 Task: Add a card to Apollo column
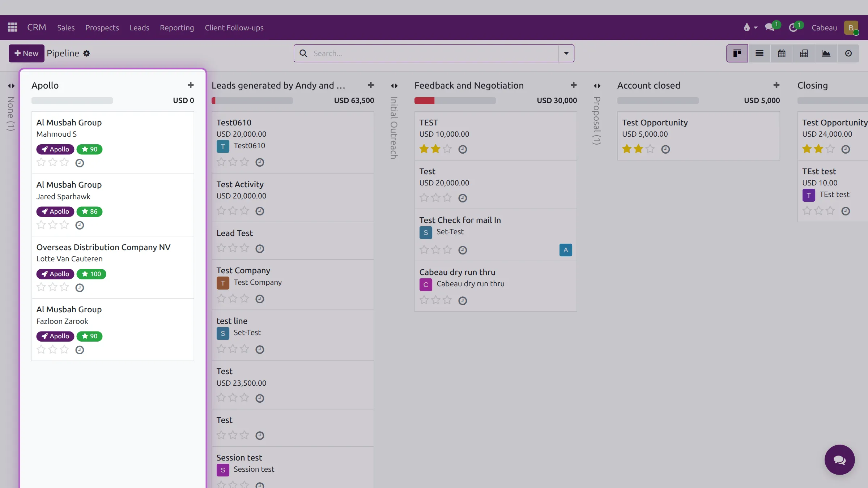[x=191, y=85]
